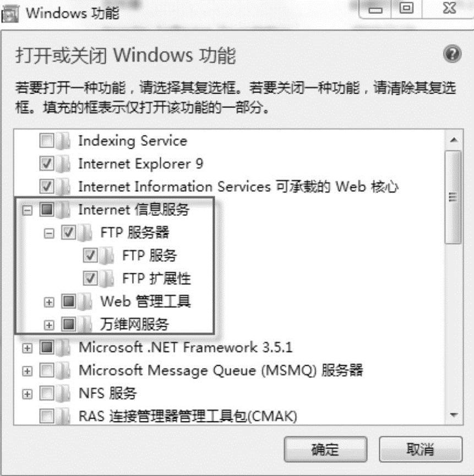The width and height of the screenshot is (474, 476).
Task: Click the Windows 功能 title bar icon
Action: pos(10,14)
